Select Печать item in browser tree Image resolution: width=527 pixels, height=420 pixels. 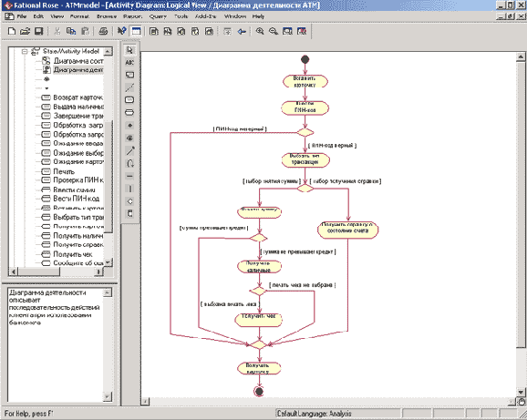pos(64,171)
